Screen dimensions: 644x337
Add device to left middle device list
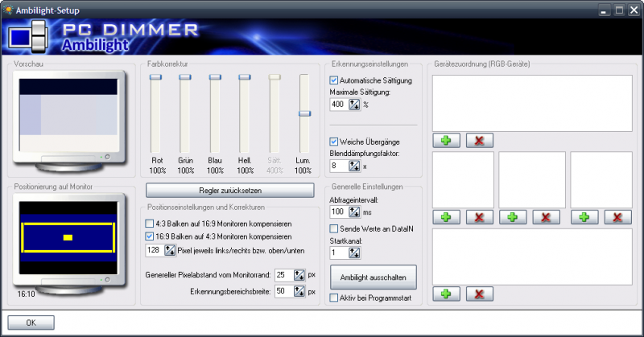point(446,217)
